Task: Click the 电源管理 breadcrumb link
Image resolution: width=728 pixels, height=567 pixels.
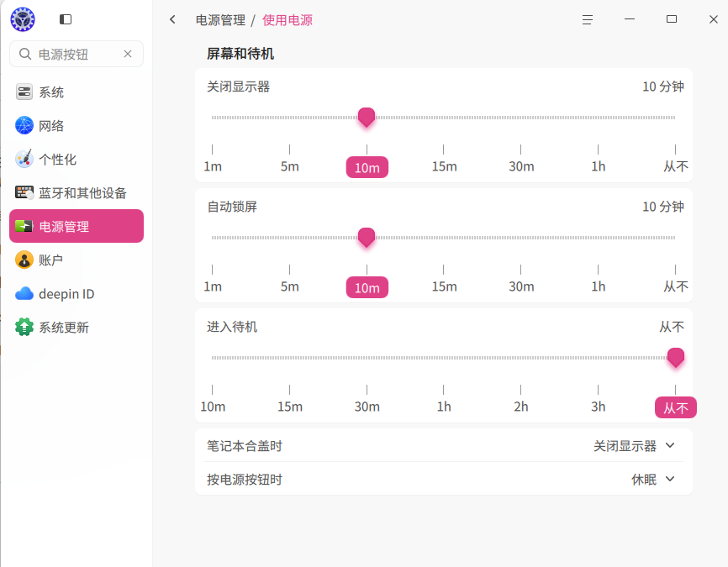Action: (220, 20)
